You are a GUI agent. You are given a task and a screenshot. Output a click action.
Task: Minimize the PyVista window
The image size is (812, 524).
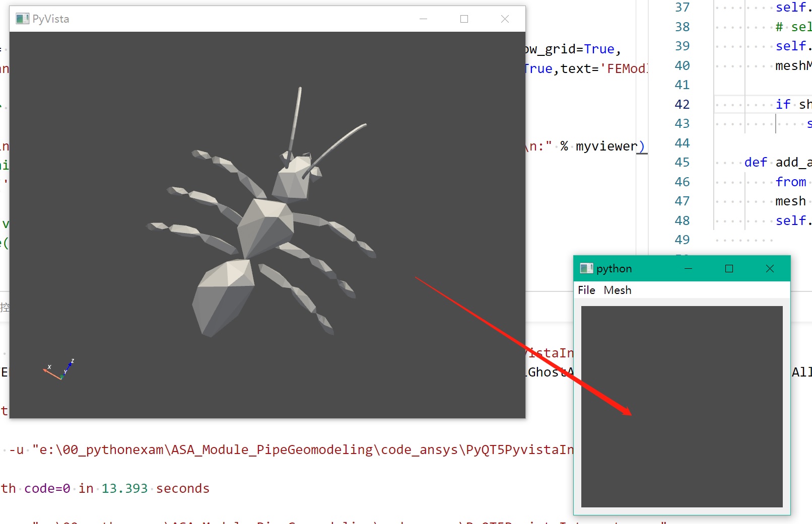424,18
